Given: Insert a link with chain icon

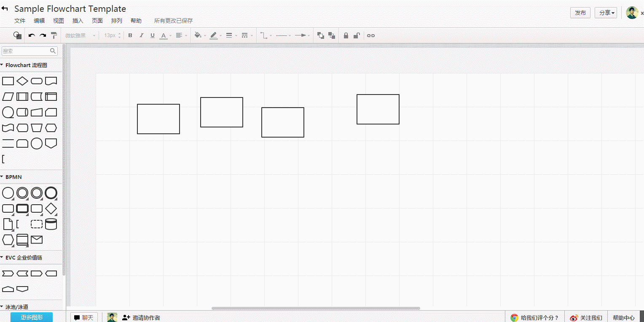Looking at the screenshot, I should coord(371,35).
